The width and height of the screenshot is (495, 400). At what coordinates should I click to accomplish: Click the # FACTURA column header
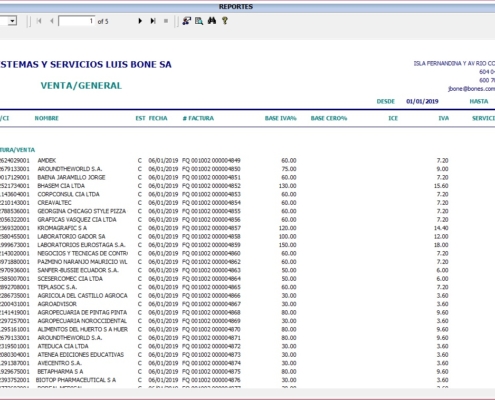(198, 118)
